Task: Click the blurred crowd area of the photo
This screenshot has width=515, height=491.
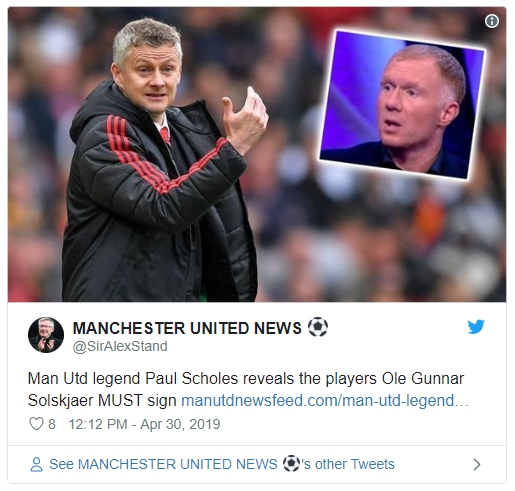Action: point(383,240)
